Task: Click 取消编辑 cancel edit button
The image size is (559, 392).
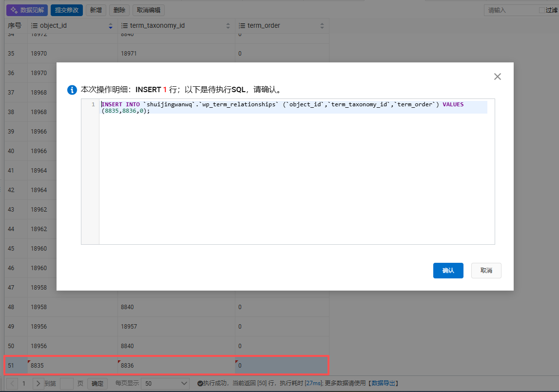Action: pos(148,10)
